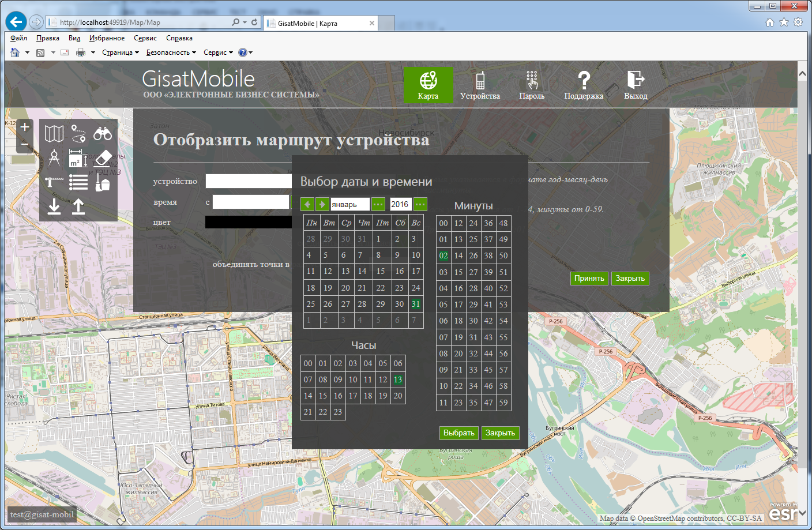
Task: Open year list next to 2016
Action: pos(420,204)
